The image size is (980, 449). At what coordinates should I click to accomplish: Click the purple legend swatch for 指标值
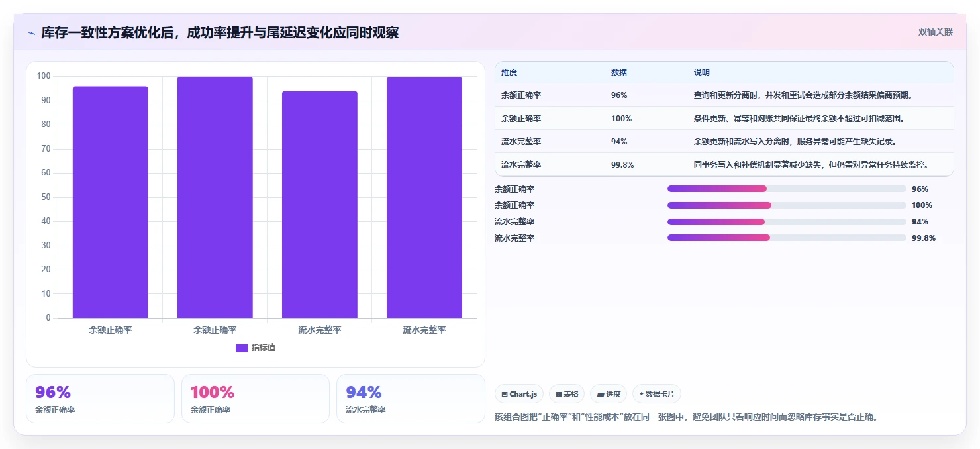click(x=242, y=348)
